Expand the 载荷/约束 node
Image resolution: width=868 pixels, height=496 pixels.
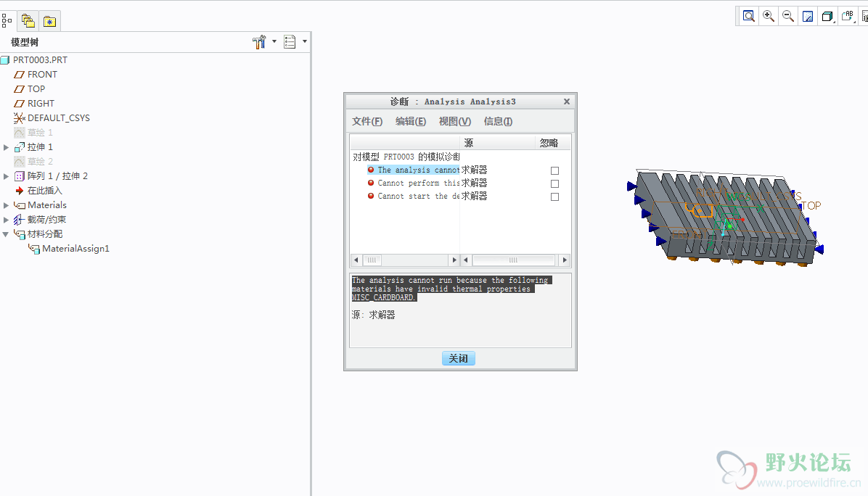(6, 220)
